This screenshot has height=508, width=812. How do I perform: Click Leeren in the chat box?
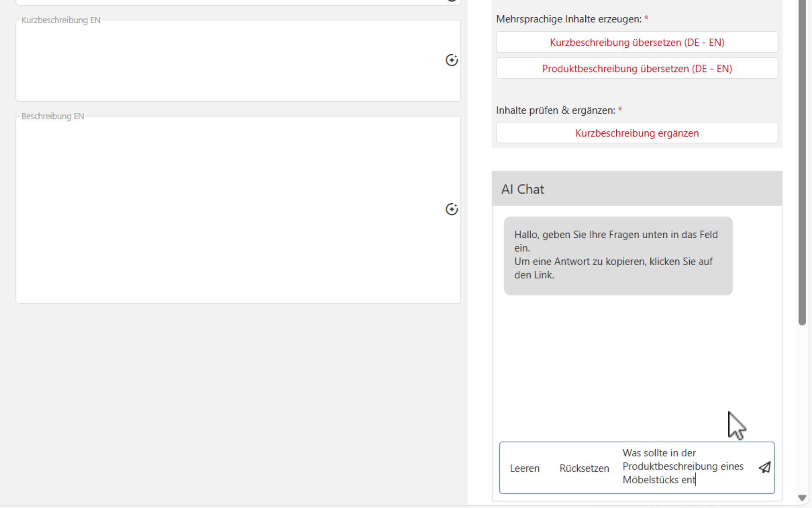click(x=524, y=468)
